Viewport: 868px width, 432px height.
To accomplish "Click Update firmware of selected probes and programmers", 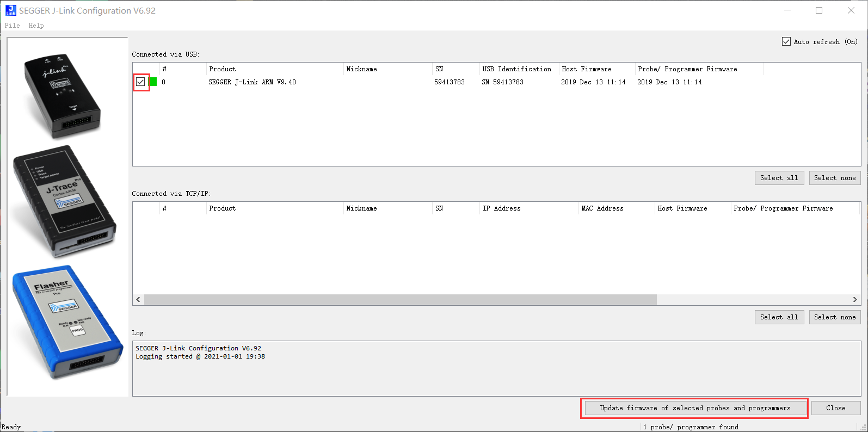I will click(695, 408).
